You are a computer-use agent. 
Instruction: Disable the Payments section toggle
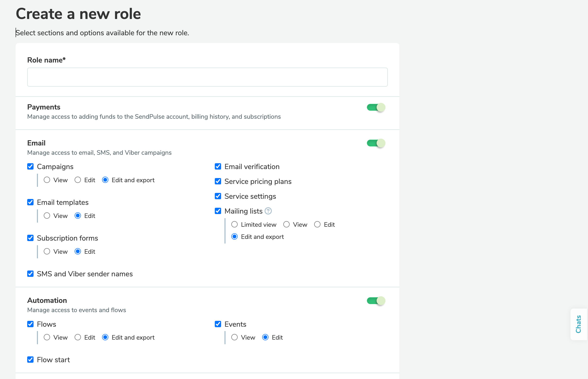click(x=375, y=108)
